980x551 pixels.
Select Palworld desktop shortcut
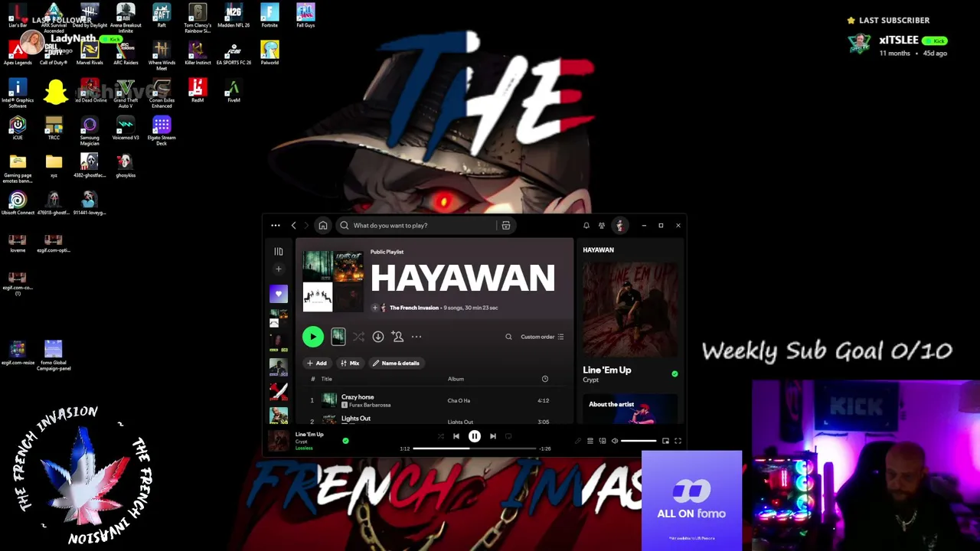click(269, 54)
